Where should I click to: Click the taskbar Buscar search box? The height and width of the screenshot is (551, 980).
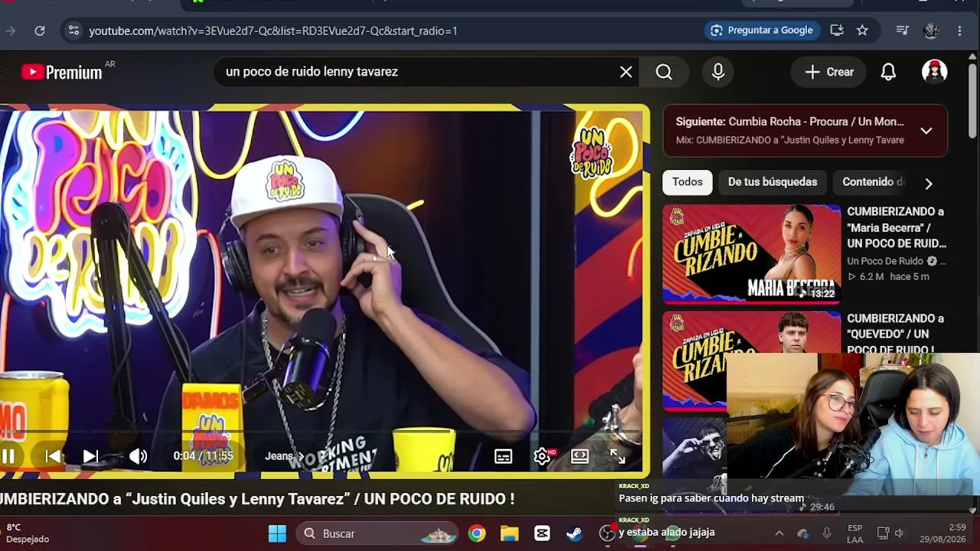click(377, 533)
